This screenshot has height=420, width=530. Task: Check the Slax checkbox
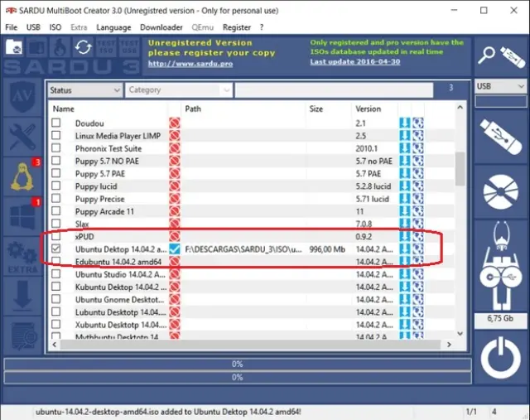click(56, 224)
